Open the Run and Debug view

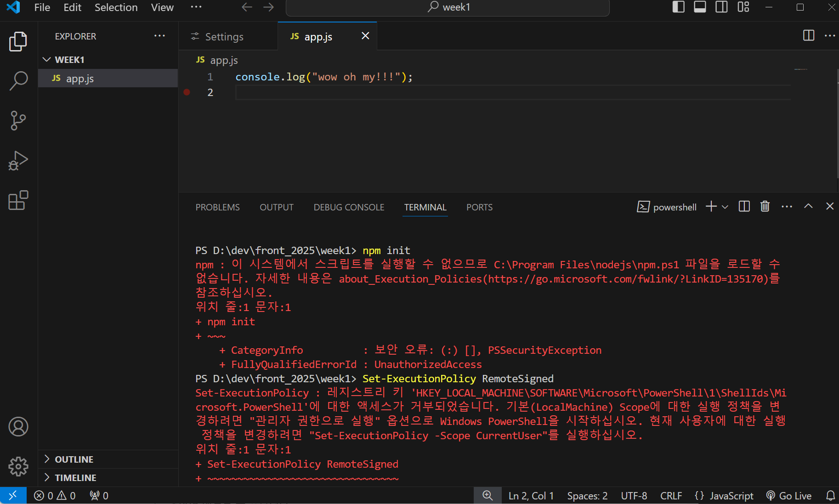point(18,160)
